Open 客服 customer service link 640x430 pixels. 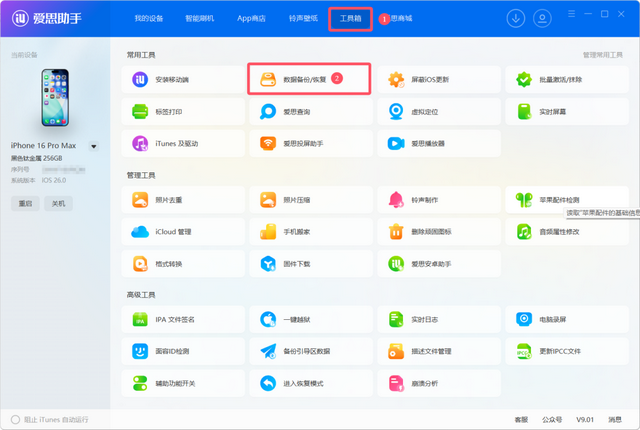click(x=521, y=419)
